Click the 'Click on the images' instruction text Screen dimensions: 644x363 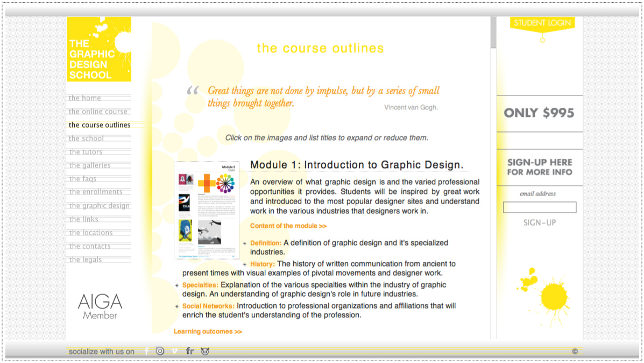327,138
